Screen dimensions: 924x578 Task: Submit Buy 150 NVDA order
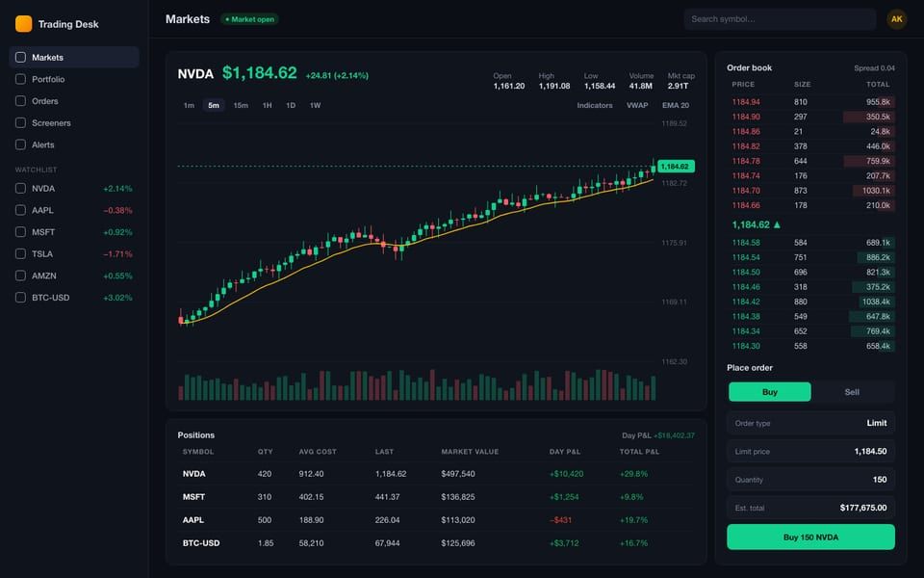coord(810,537)
